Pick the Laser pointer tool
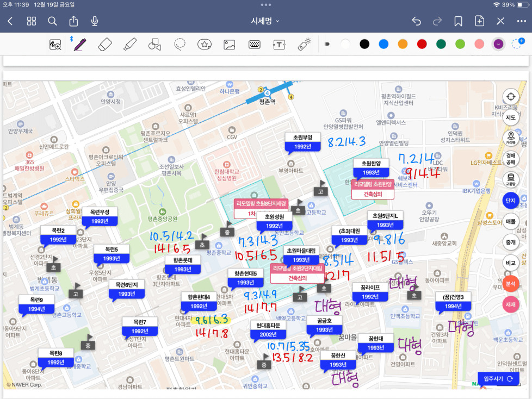 (304, 45)
